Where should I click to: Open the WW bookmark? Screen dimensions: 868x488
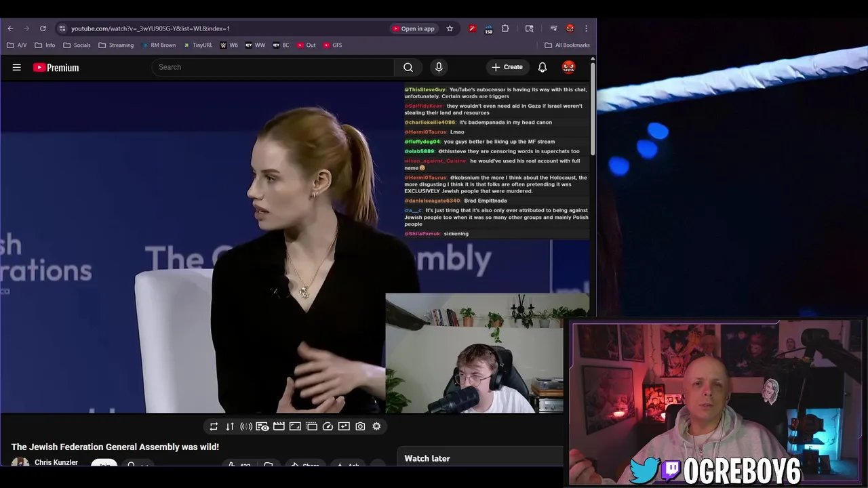tap(255, 45)
